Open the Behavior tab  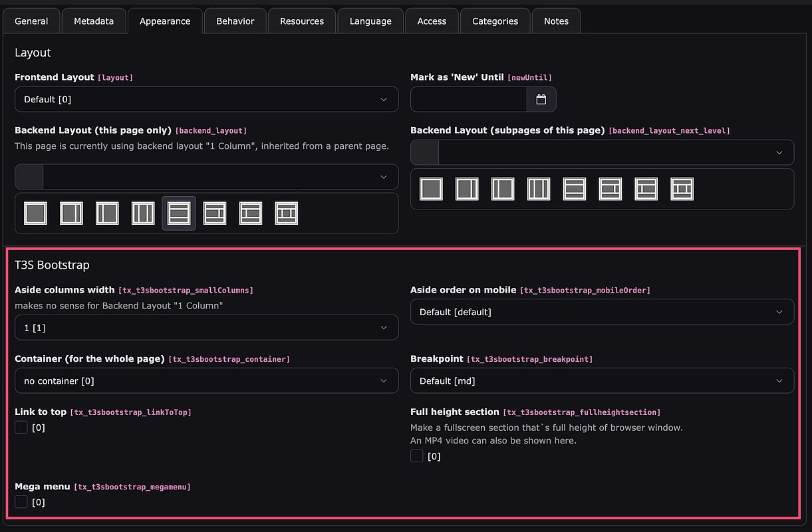235,21
